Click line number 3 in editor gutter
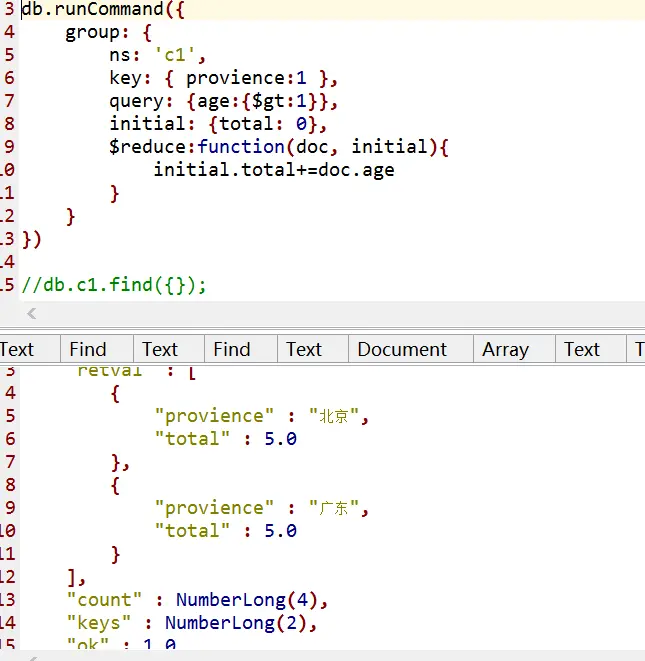 pyautogui.click(x=9, y=9)
